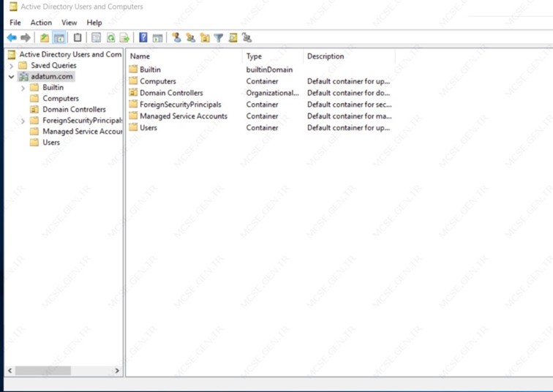The width and height of the screenshot is (553, 392).
Task: Click the tree pane scroll left arrow
Action: (10, 371)
